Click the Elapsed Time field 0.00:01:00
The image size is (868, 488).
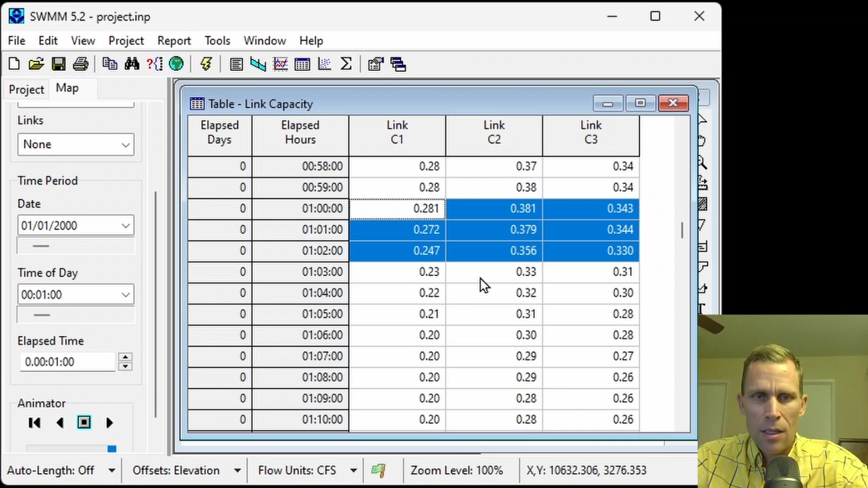click(67, 362)
